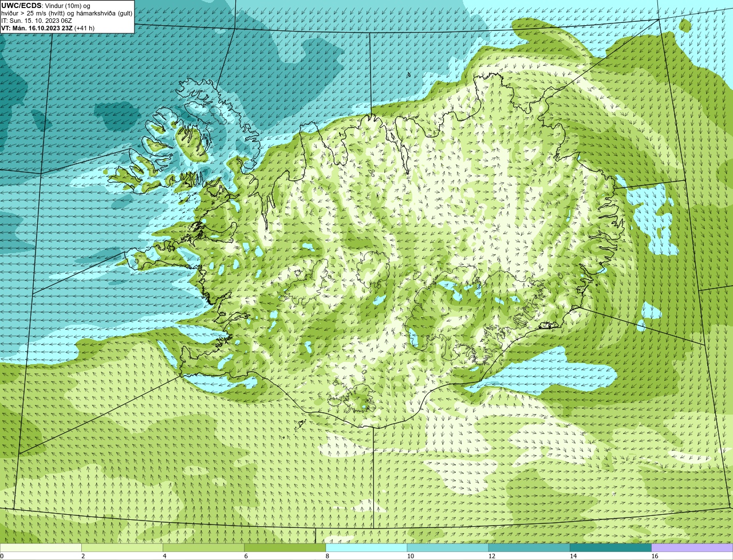The image size is (733, 560).
Task: Click the legend scale label "14"
Action: [573, 556]
